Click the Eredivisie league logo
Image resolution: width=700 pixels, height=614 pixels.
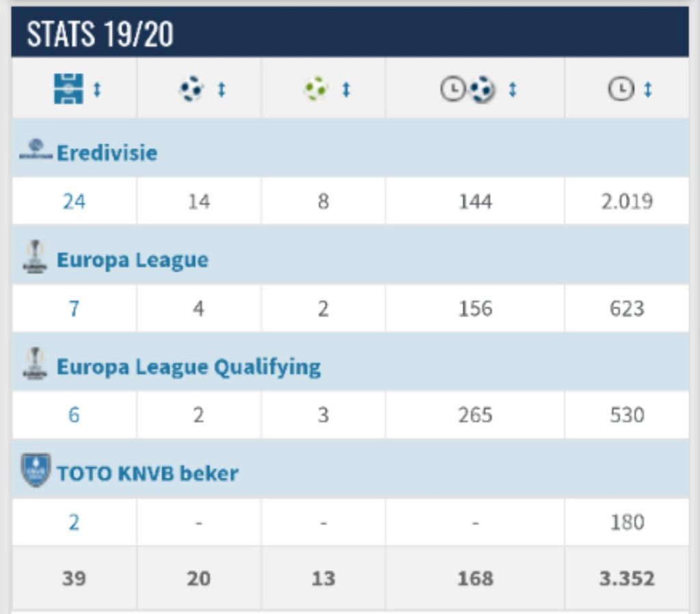pyautogui.click(x=35, y=150)
